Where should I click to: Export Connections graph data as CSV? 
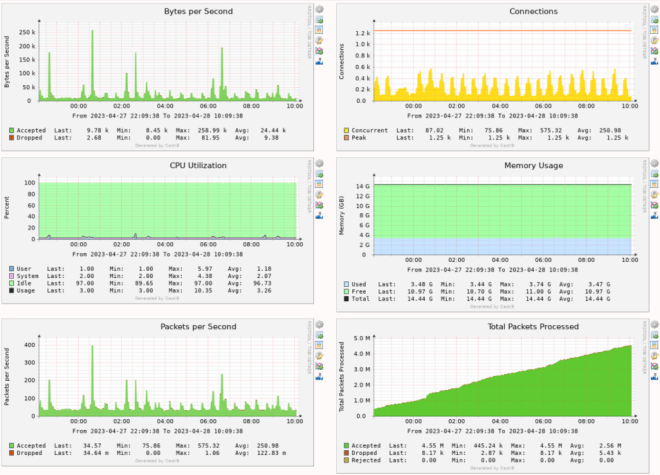pyautogui.click(x=654, y=20)
